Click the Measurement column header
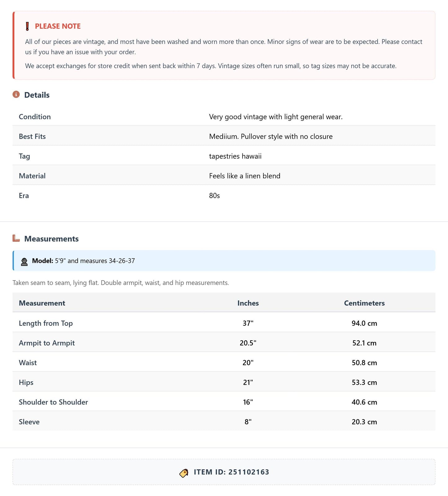 (42, 303)
